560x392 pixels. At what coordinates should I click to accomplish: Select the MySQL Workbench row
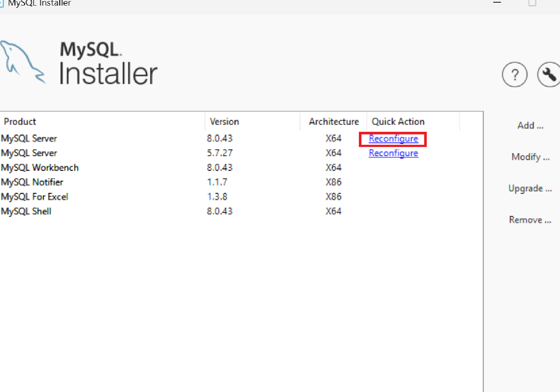coord(241,167)
